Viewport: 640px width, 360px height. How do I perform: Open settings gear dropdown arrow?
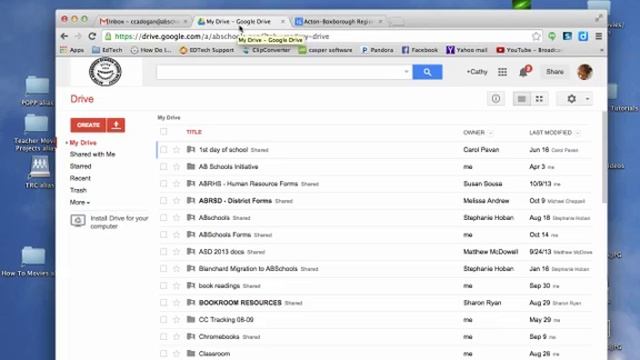click(587, 99)
